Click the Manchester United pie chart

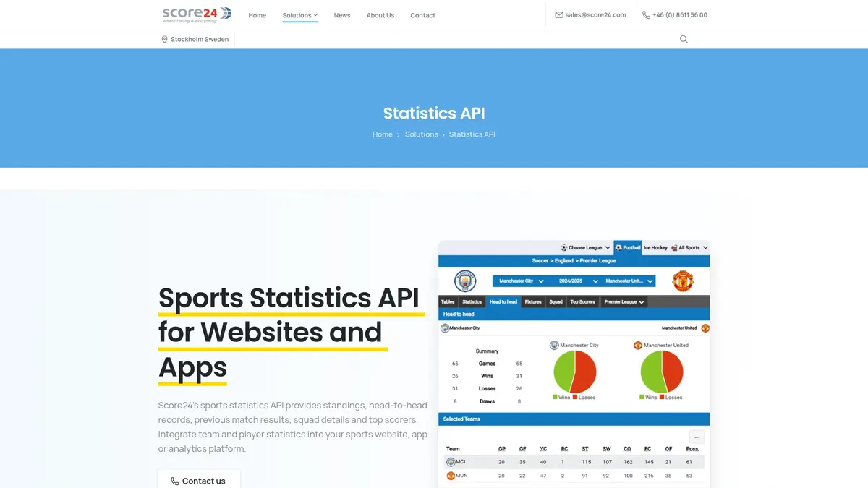click(x=662, y=372)
